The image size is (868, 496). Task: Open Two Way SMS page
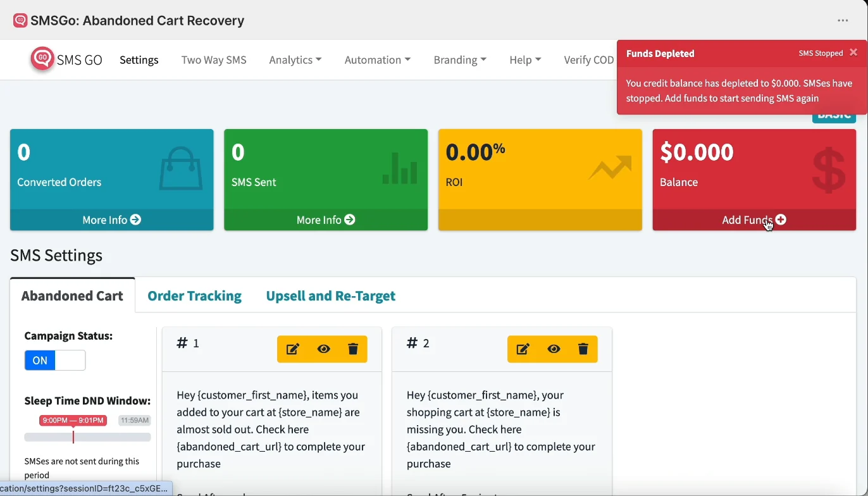[x=214, y=60]
